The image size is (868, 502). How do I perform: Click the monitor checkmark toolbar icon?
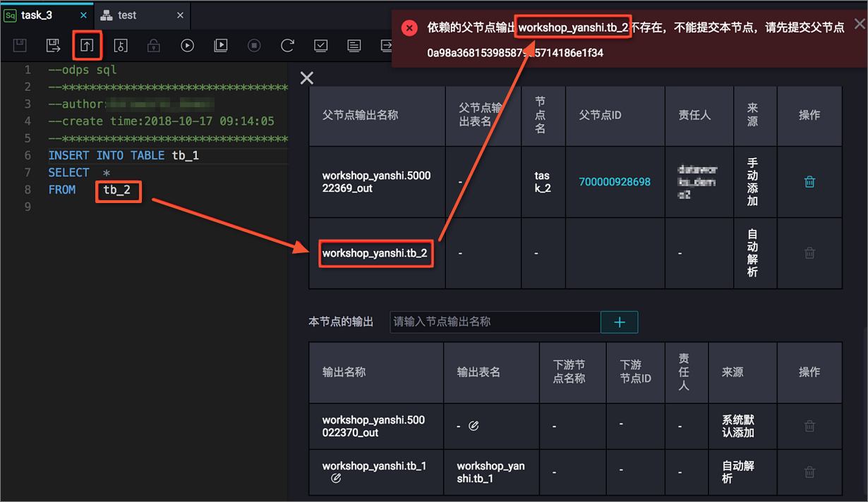coord(321,46)
